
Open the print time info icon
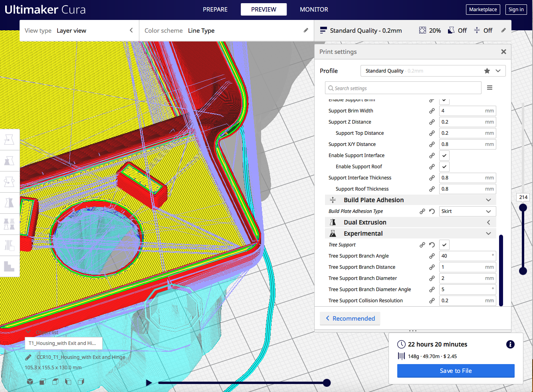510,345
